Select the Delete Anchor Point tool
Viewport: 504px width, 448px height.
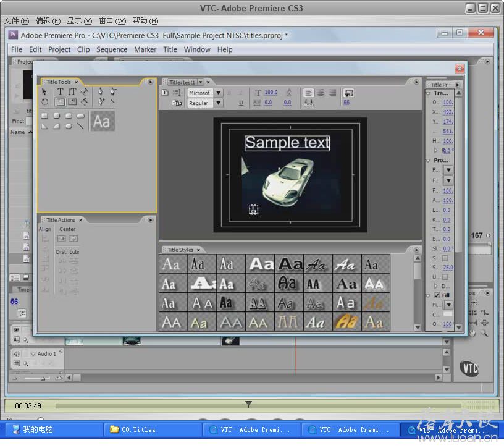113,92
